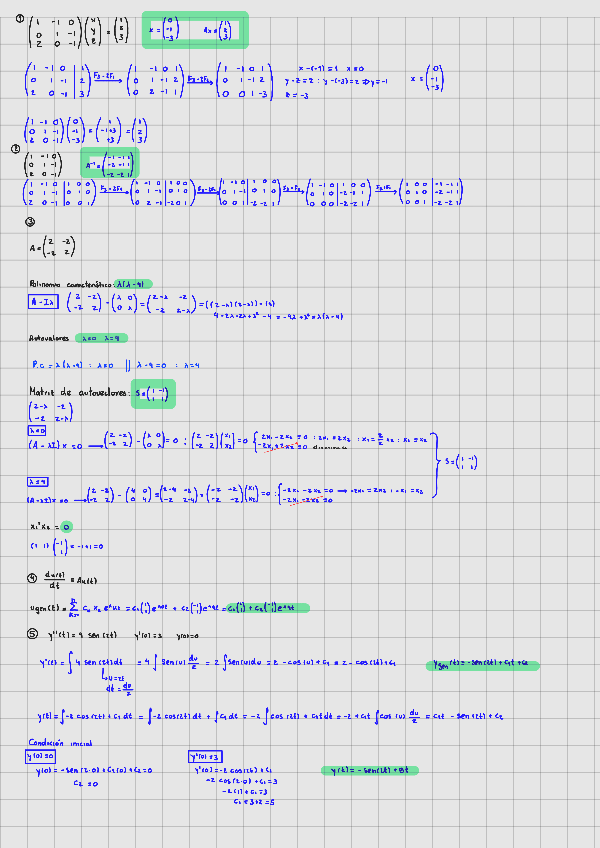600x848 pixels.
Task: Select the 'Matriz de autovectores:' heading
Action: coord(79,392)
